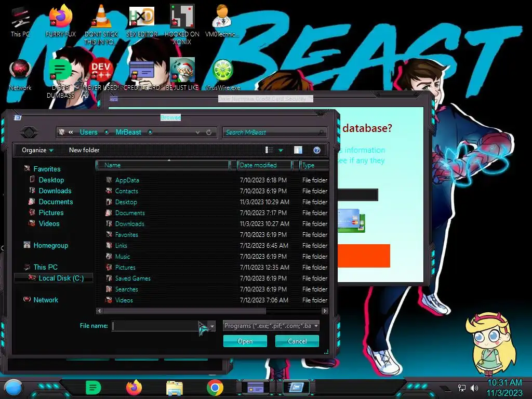Expand the Users breadcrumb arrow
This screenshot has width=532, height=399.
tap(107, 132)
